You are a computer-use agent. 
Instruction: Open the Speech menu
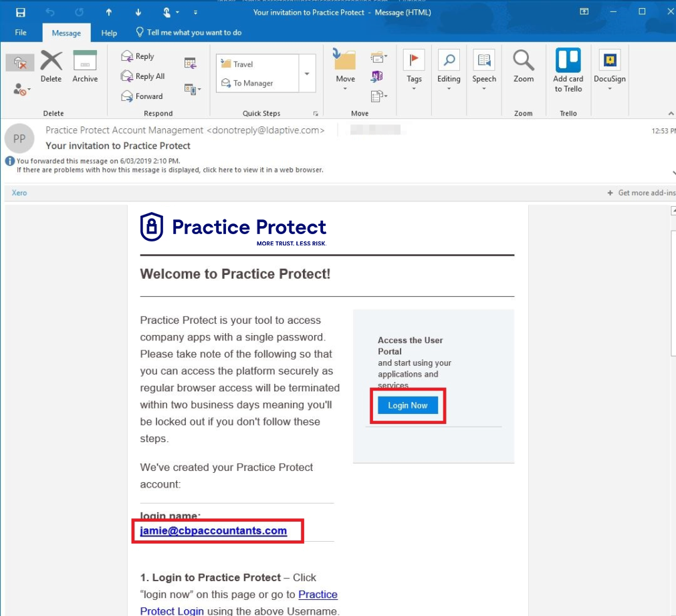484,69
